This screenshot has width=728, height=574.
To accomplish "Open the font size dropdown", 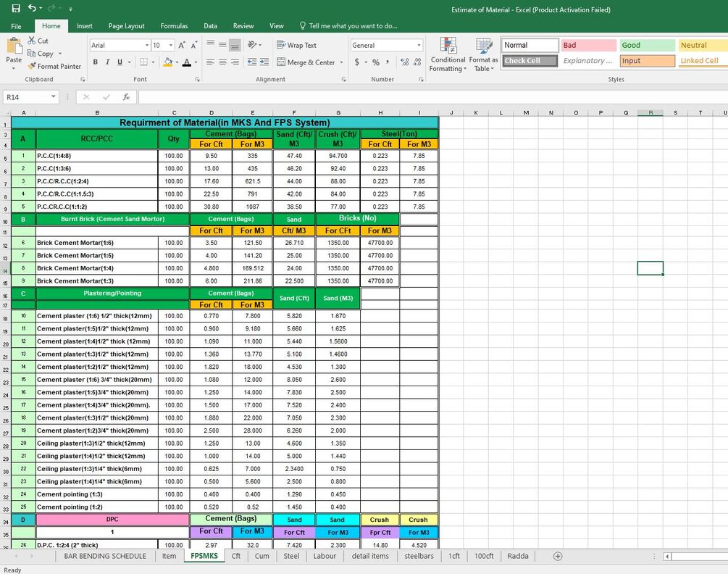I will pyautogui.click(x=171, y=45).
